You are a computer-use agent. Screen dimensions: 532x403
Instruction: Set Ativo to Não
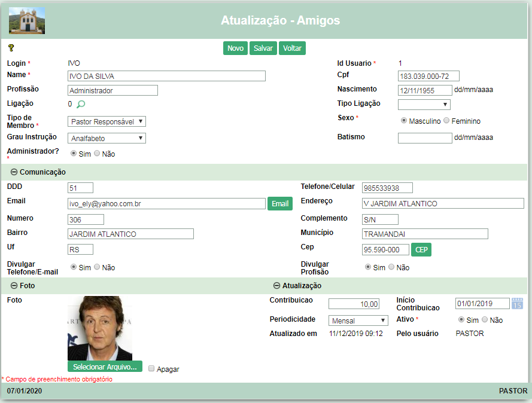coord(485,319)
